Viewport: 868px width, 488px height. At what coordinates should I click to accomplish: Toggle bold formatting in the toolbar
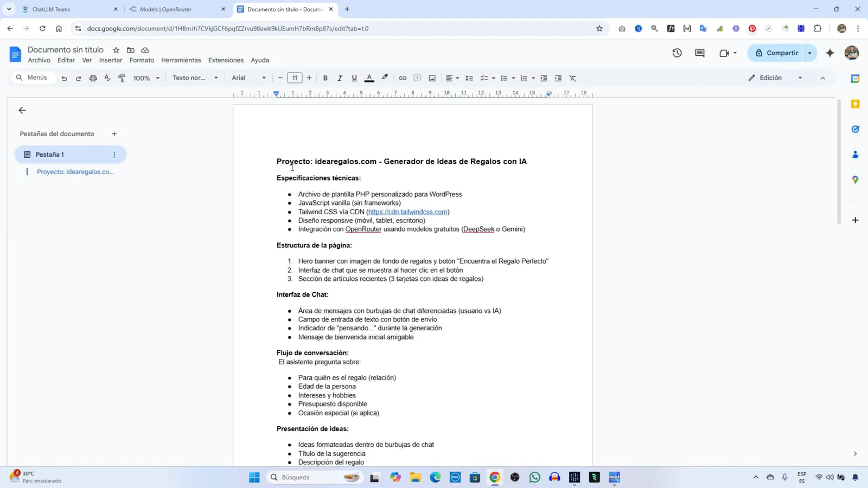point(325,78)
